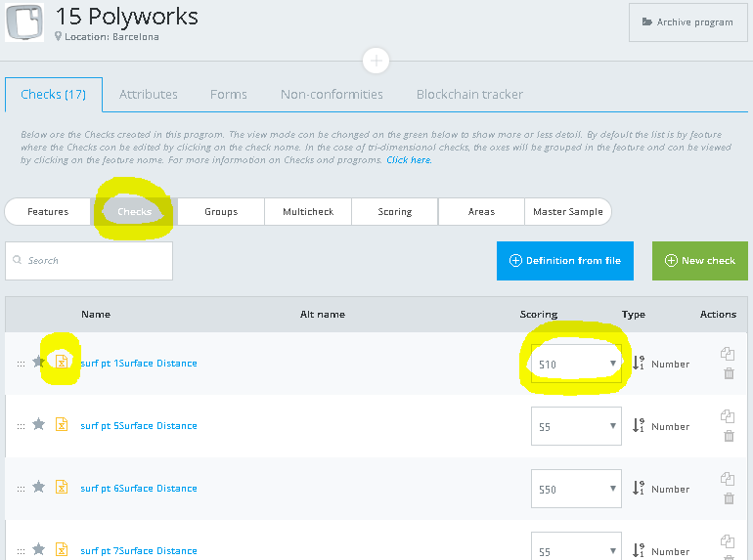Viewport: 753px width, 560px height.
Task: Select the Scoring view mode
Action: [x=395, y=212]
